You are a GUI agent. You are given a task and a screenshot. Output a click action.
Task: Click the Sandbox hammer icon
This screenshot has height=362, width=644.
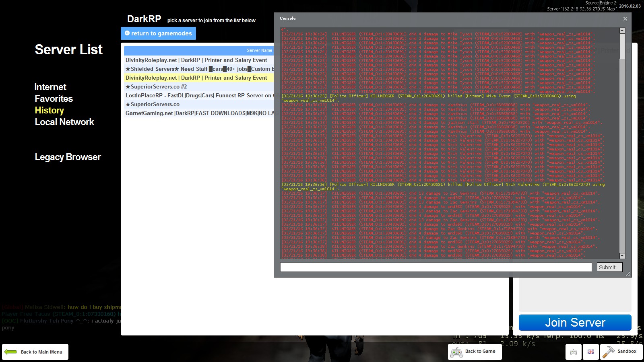608,352
